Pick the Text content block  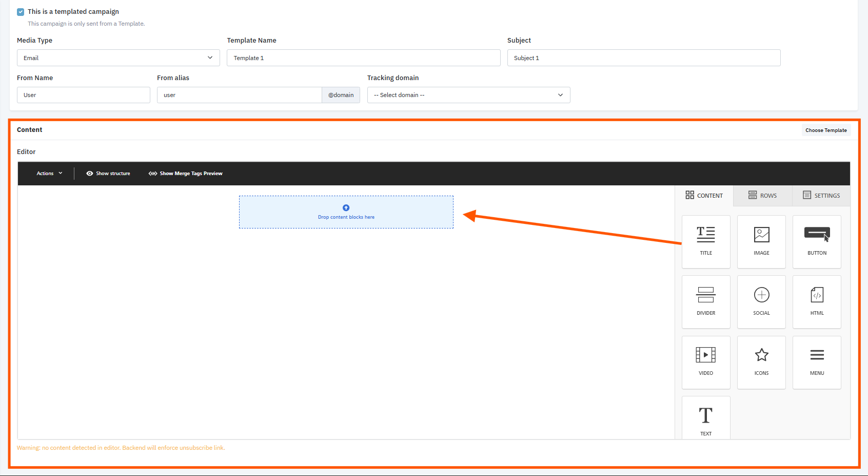(706, 417)
